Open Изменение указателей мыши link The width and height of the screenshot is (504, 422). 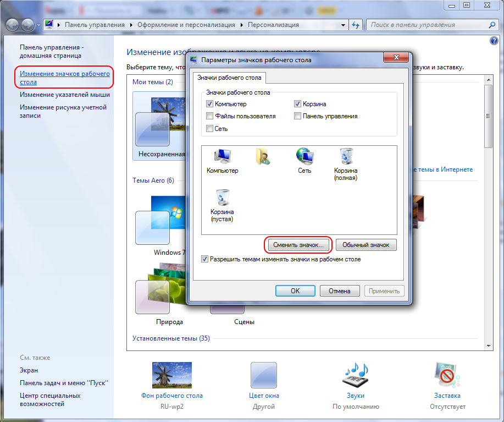(x=65, y=95)
